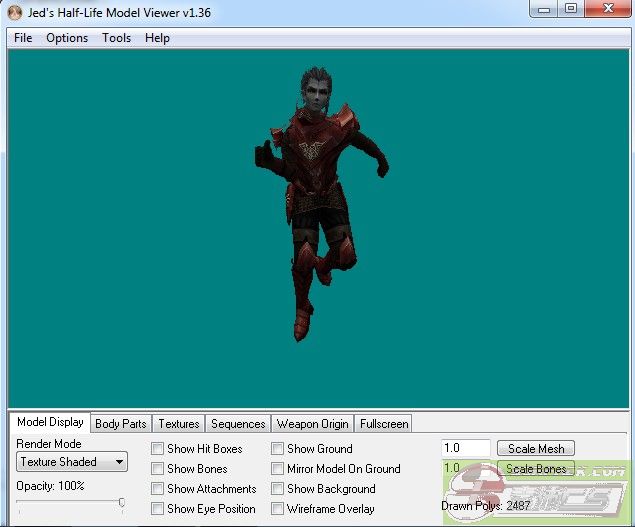
Task: Click the Scale Mesh value field
Action: tap(465, 449)
